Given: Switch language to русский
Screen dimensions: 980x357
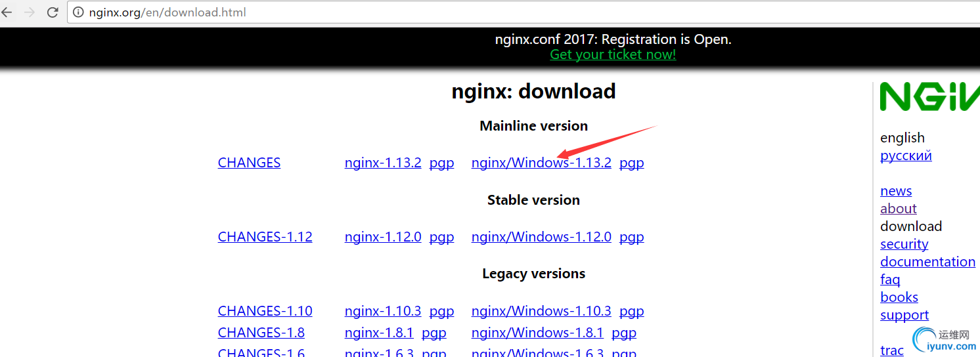Looking at the screenshot, I should tap(906, 156).
